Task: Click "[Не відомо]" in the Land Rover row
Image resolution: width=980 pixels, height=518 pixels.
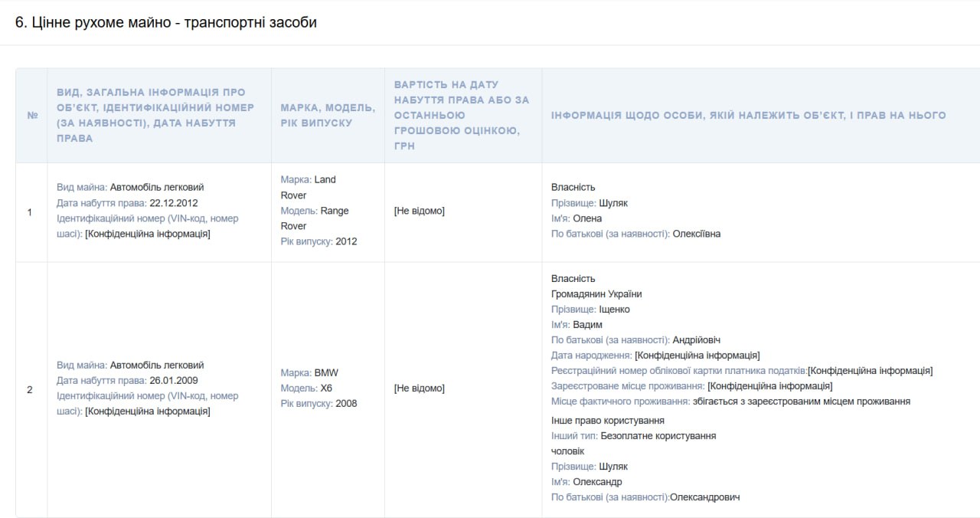Action: point(419,211)
